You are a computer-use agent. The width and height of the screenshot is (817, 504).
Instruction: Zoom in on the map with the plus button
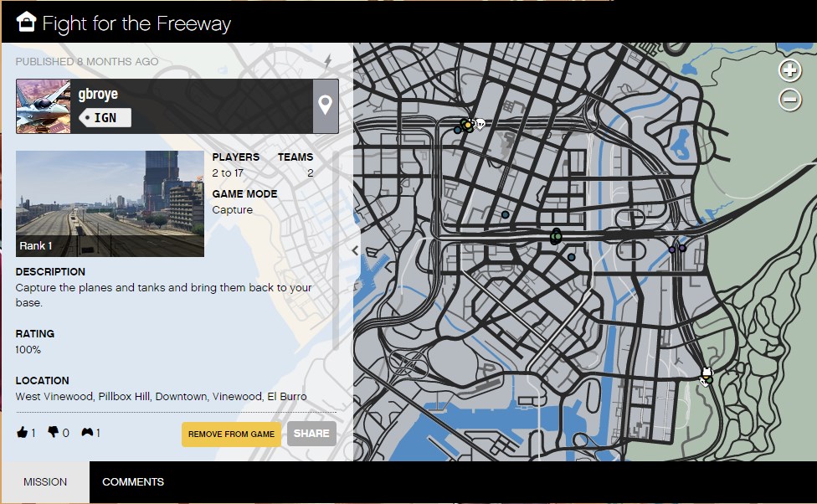[790, 70]
